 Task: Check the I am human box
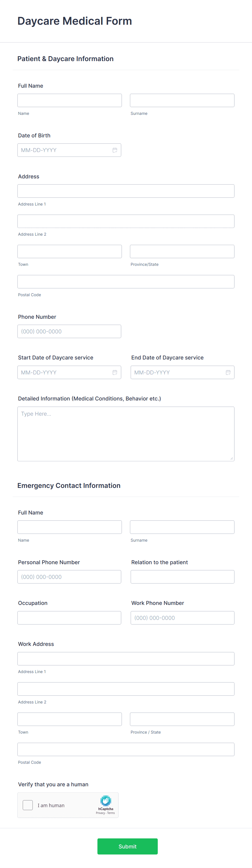click(x=28, y=805)
